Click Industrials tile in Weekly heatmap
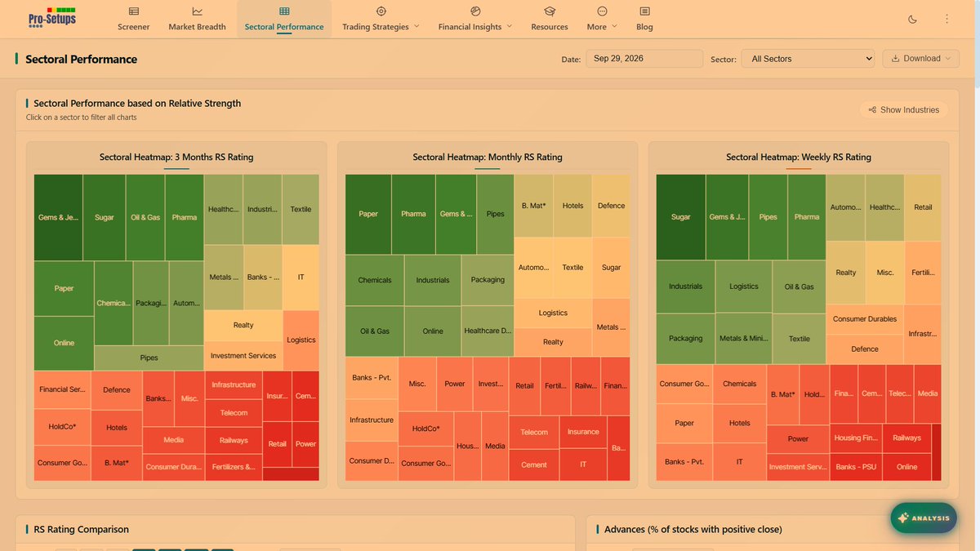 (685, 287)
